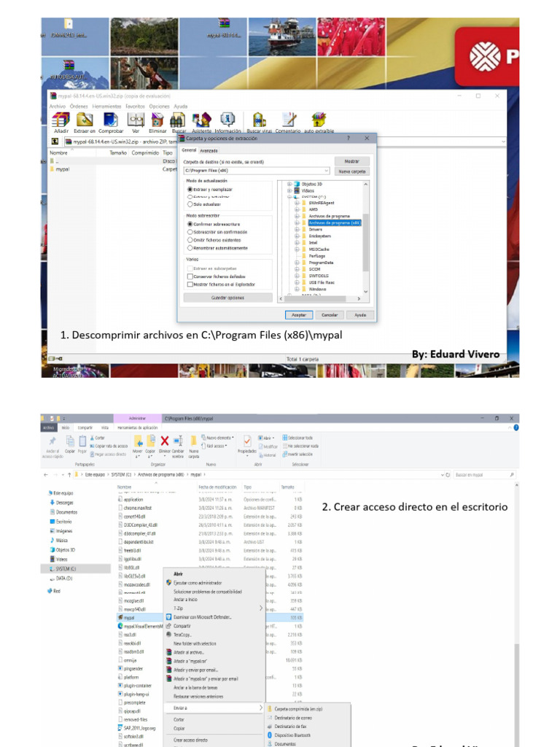Select Examinar con Microsoft Defender entry
This screenshot has width=560, height=747.
click(203, 617)
